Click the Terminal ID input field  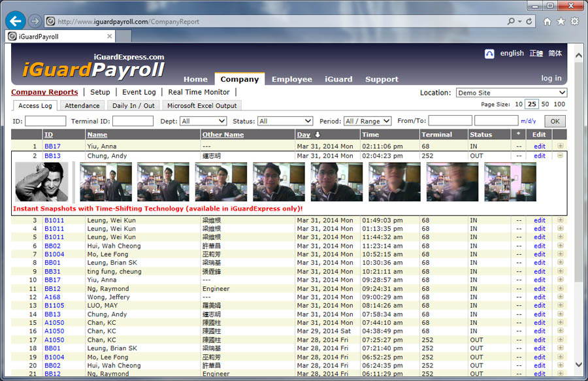[x=133, y=121]
